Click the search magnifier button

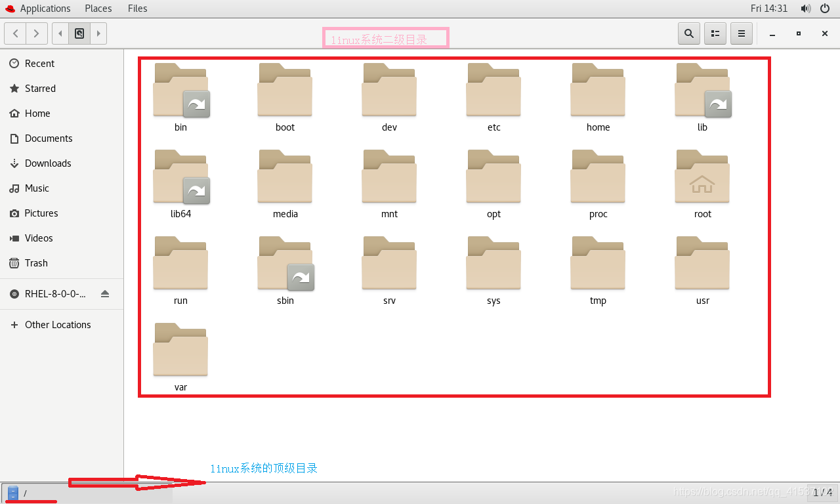(x=688, y=33)
